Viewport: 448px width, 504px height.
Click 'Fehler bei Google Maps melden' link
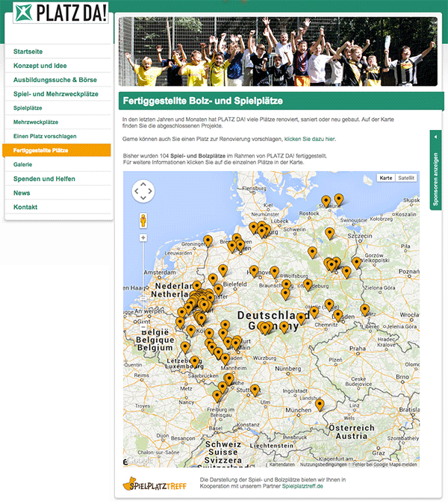tap(385, 464)
